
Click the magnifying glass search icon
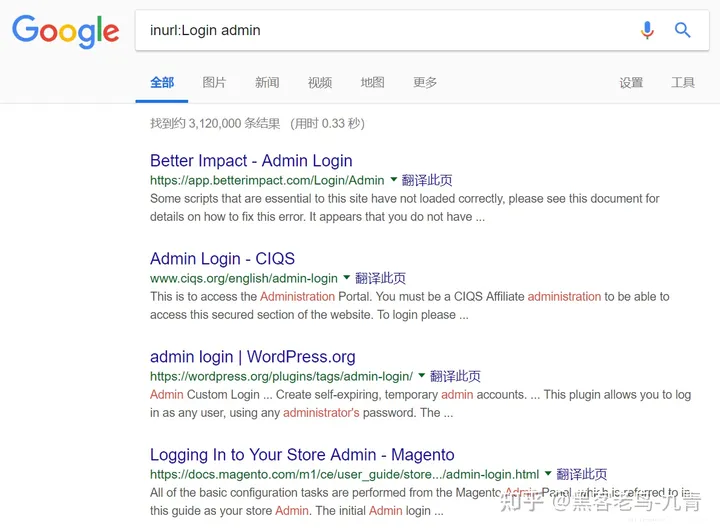682,30
